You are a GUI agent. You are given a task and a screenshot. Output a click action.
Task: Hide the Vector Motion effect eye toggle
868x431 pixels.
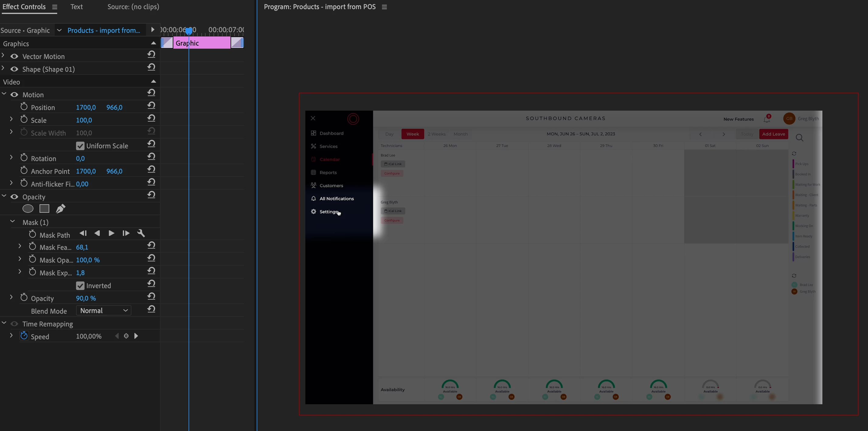pyautogui.click(x=14, y=56)
